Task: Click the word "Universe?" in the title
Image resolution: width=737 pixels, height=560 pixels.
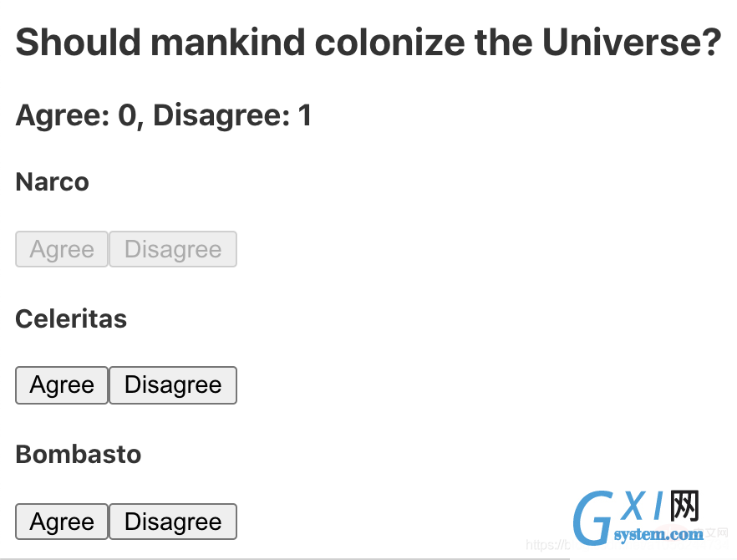Action: [x=632, y=43]
